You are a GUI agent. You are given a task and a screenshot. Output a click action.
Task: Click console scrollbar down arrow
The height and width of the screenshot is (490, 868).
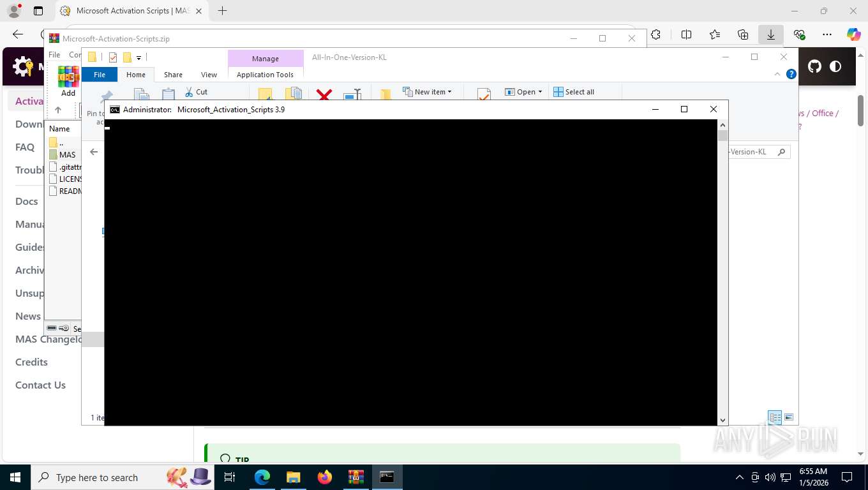click(722, 420)
